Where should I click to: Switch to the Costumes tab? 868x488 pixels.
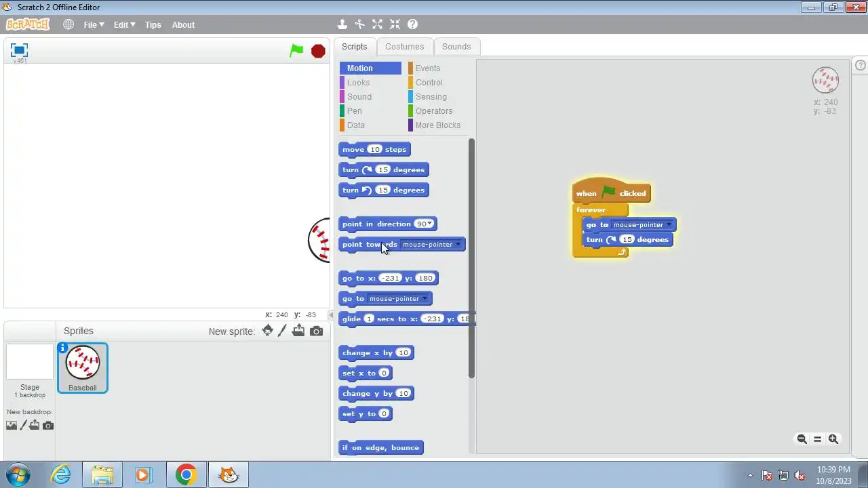[x=405, y=47]
